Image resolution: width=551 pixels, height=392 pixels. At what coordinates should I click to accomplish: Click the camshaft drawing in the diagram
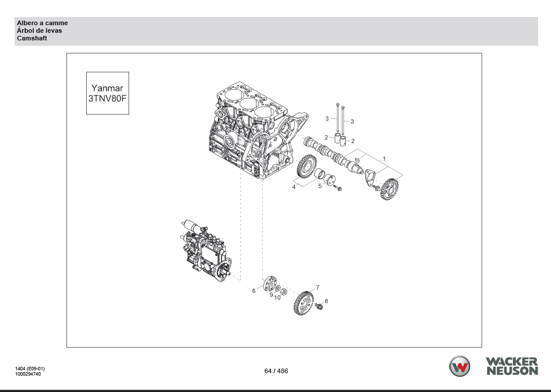click(332, 154)
